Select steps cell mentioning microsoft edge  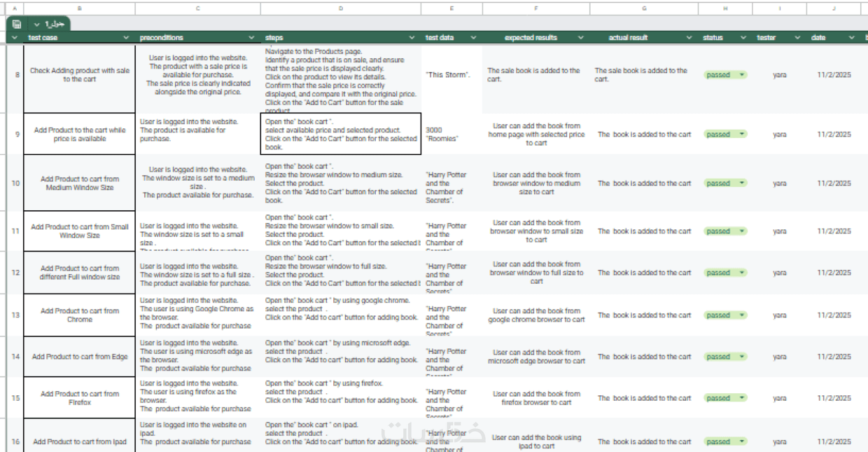(x=341, y=357)
